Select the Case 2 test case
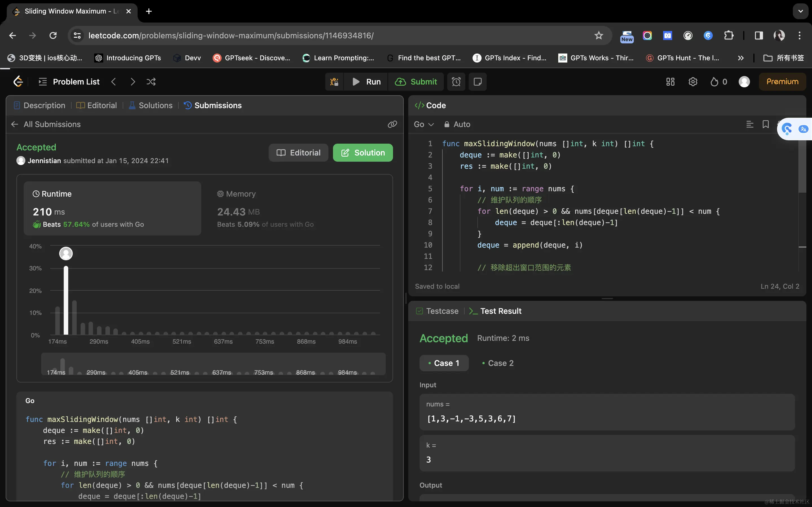 (498, 363)
